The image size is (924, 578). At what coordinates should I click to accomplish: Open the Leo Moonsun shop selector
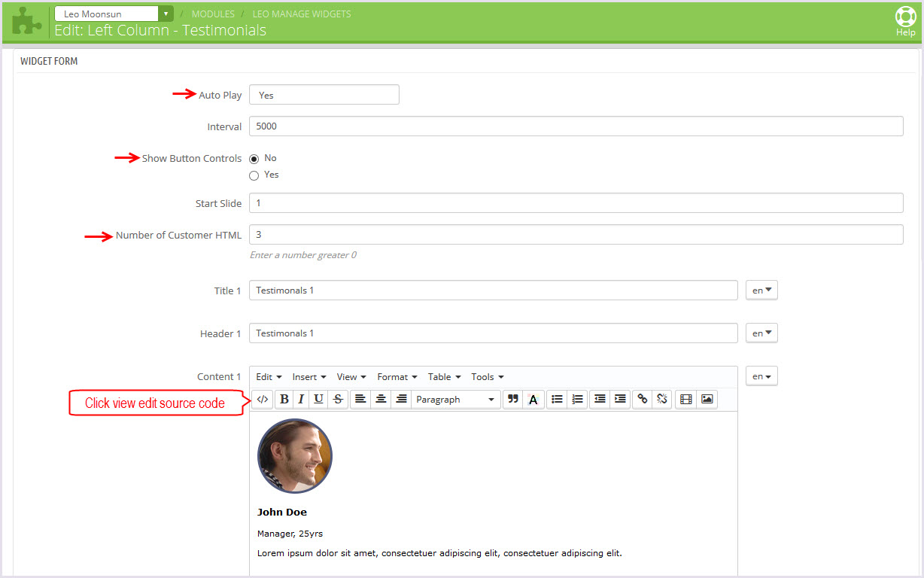point(114,14)
